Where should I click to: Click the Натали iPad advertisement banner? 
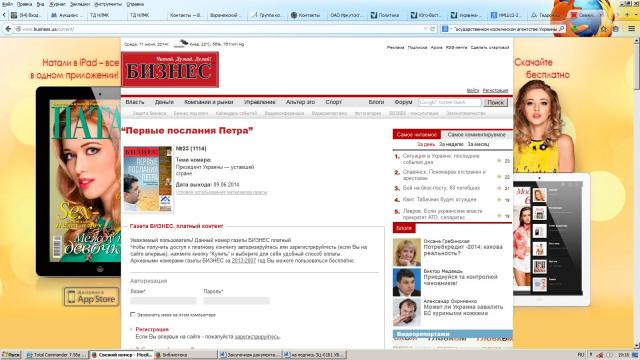pos(60,193)
